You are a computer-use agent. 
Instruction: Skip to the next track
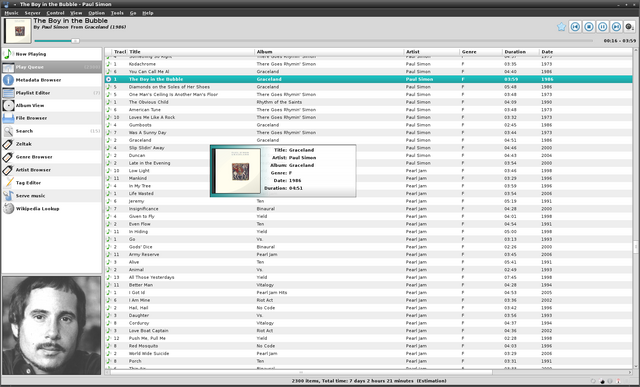[x=616, y=27]
